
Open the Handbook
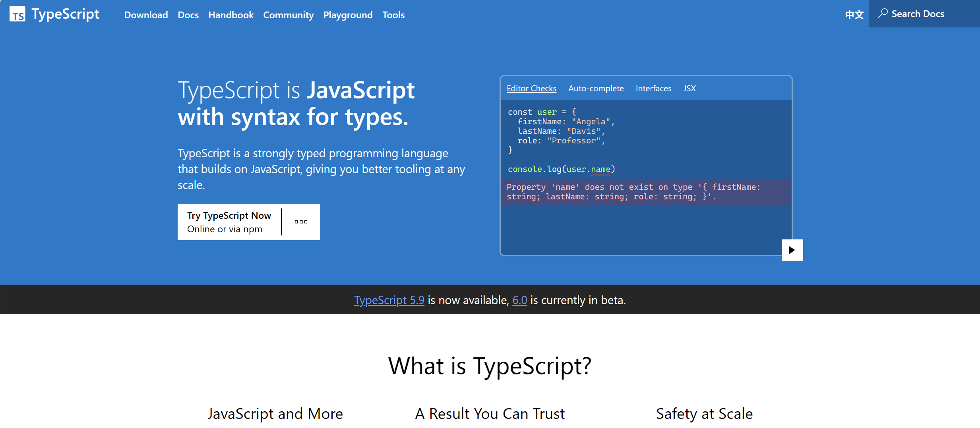[x=231, y=15]
